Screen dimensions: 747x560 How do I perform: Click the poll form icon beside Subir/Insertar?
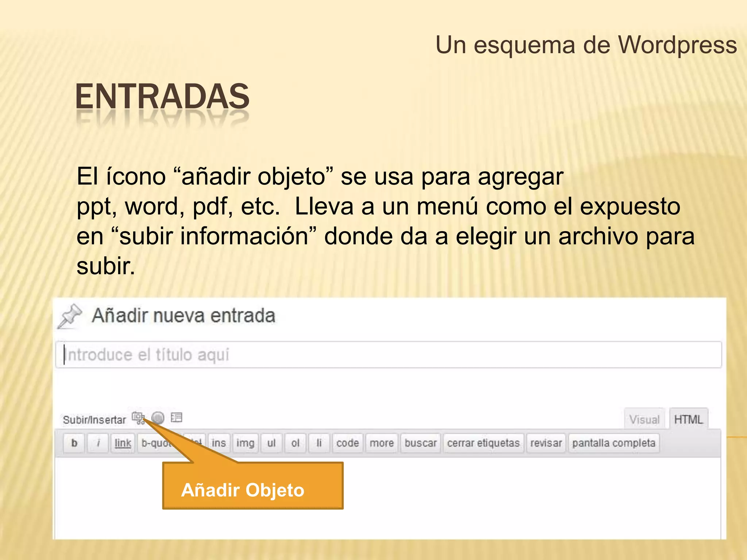pos(177,417)
